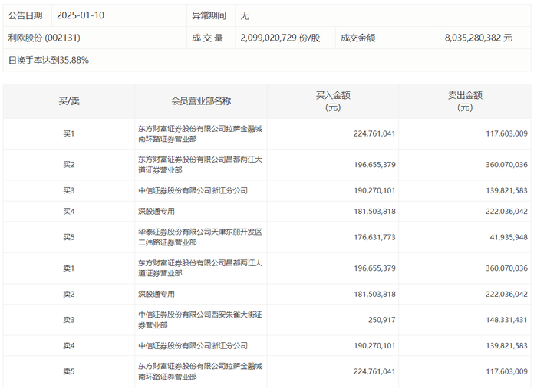Screen dimensions: 537x392
Task: Select sell amount 360,070,036 in 卖1 row
Action: tap(506, 268)
